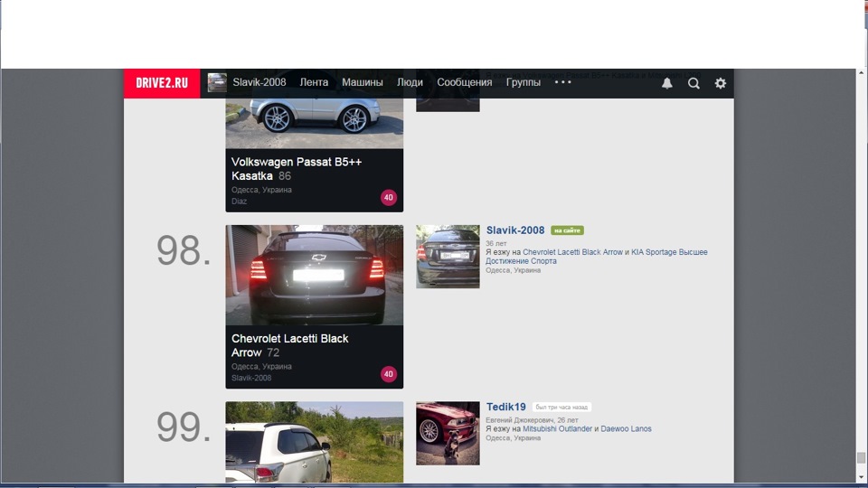Click rank number 98.
The height and width of the screenshot is (488, 868).
tap(184, 250)
